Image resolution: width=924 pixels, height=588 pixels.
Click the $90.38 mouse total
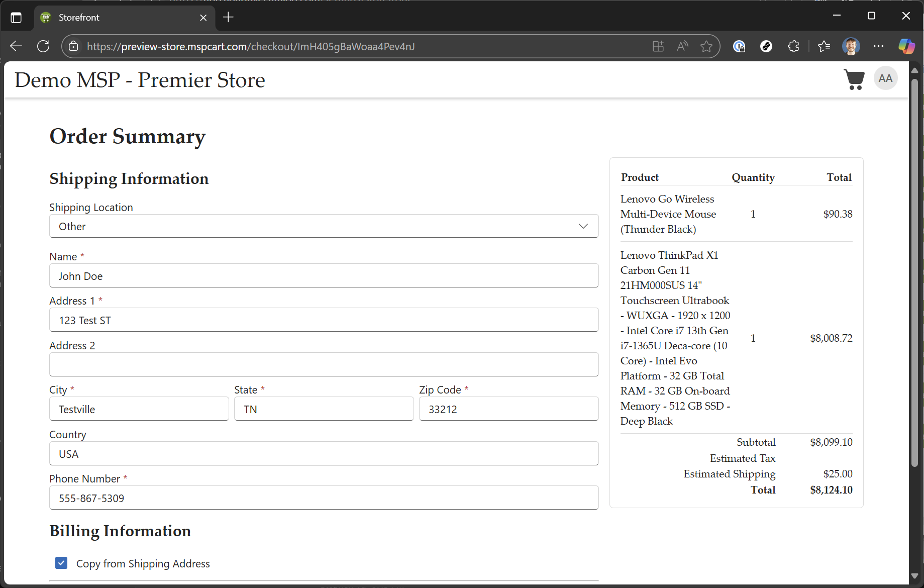(838, 214)
